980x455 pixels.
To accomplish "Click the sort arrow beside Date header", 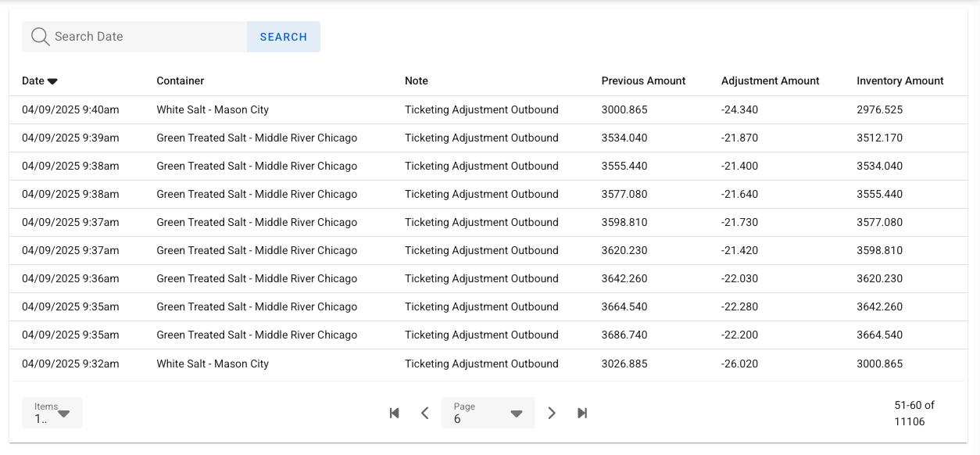I will click(x=52, y=81).
